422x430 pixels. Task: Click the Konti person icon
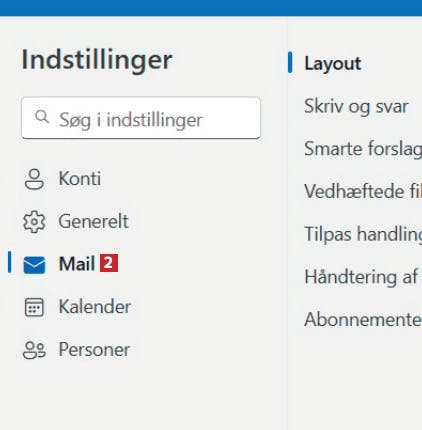click(x=34, y=179)
